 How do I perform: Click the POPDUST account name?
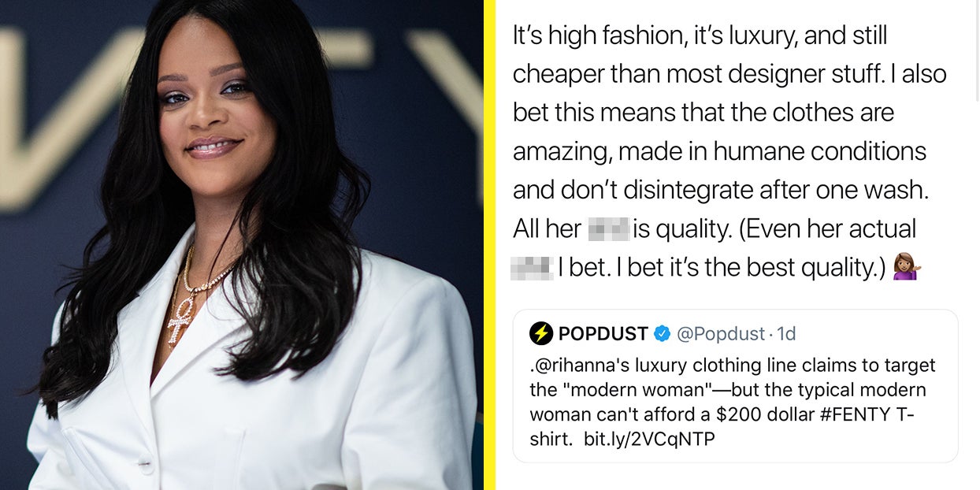point(603,334)
